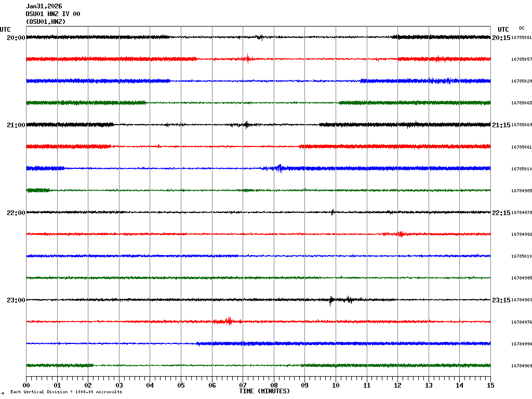
Task: Click the vertical division microvolts scale note
Action: pos(66,392)
